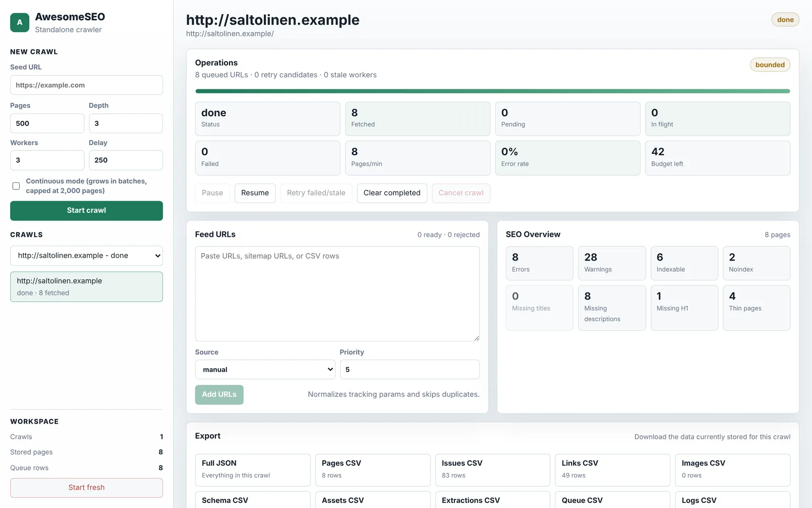Click the Start fresh button
This screenshot has height=508, width=812.
pos(86,488)
